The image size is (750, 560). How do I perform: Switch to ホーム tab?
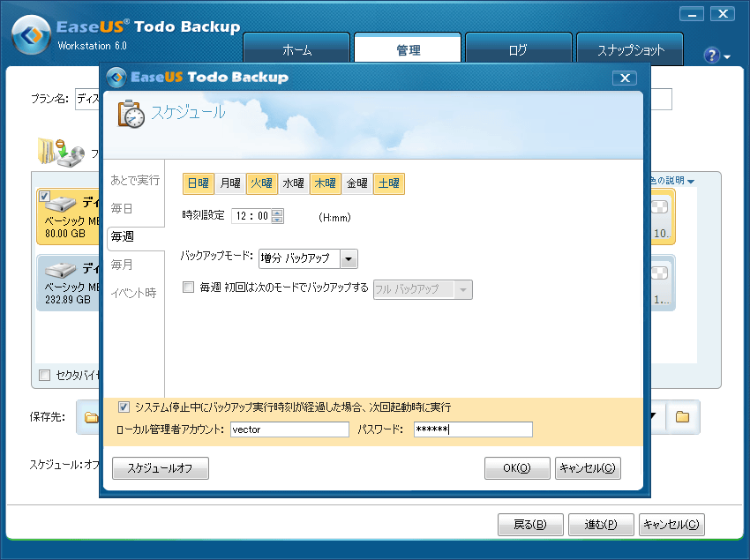(297, 49)
